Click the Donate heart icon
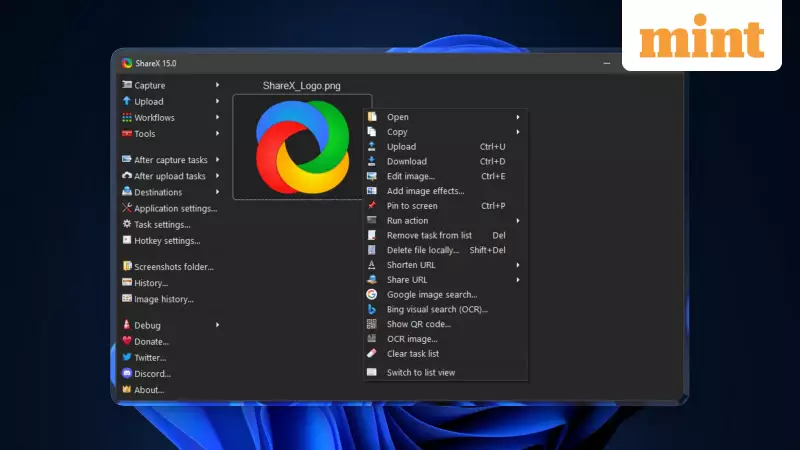The width and height of the screenshot is (800, 450). click(127, 341)
